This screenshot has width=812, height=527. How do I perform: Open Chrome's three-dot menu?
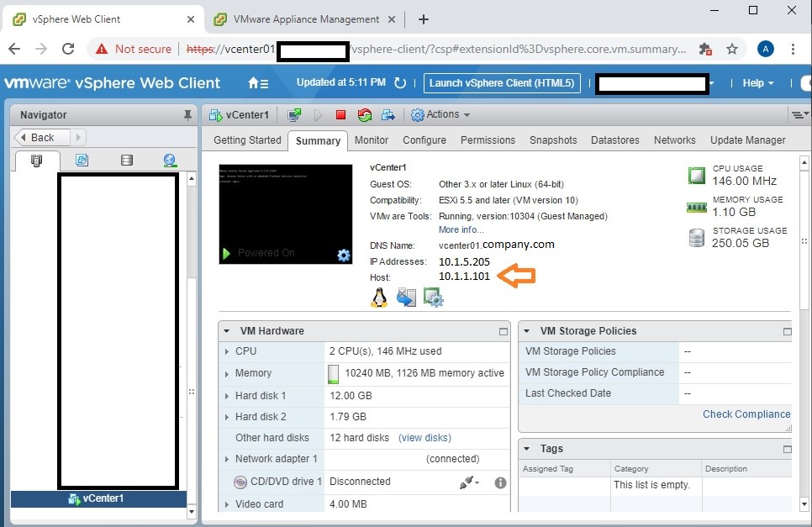(x=793, y=50)
